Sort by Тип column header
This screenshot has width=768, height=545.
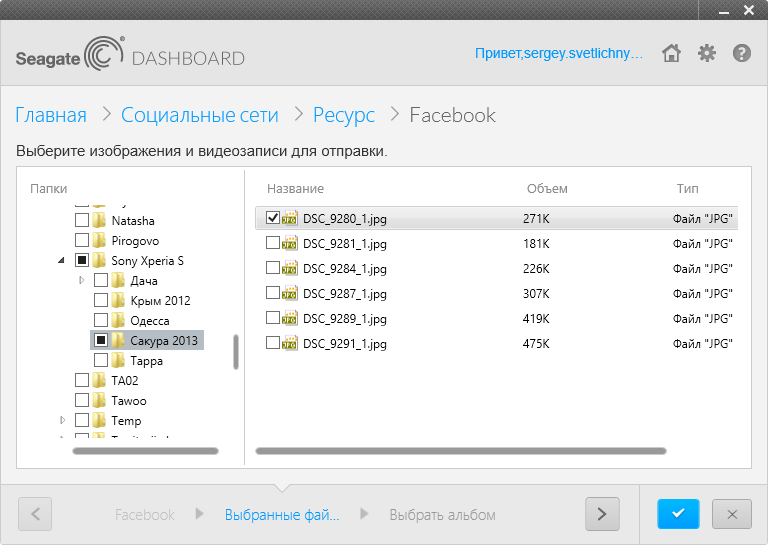click(688, 189)
